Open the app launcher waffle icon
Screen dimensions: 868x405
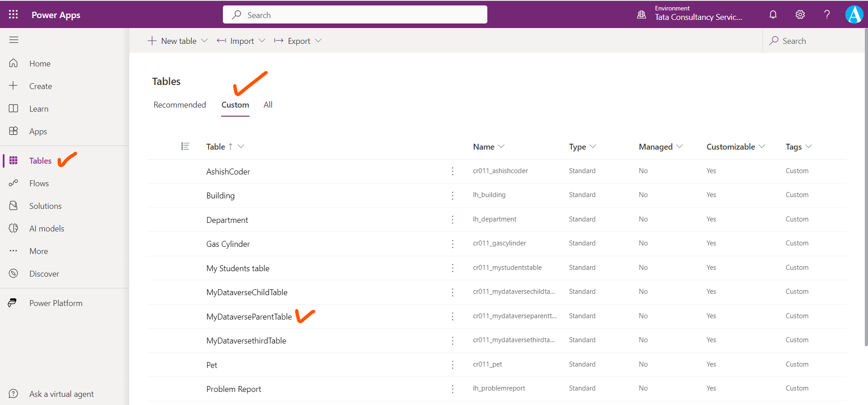[14, 14]
